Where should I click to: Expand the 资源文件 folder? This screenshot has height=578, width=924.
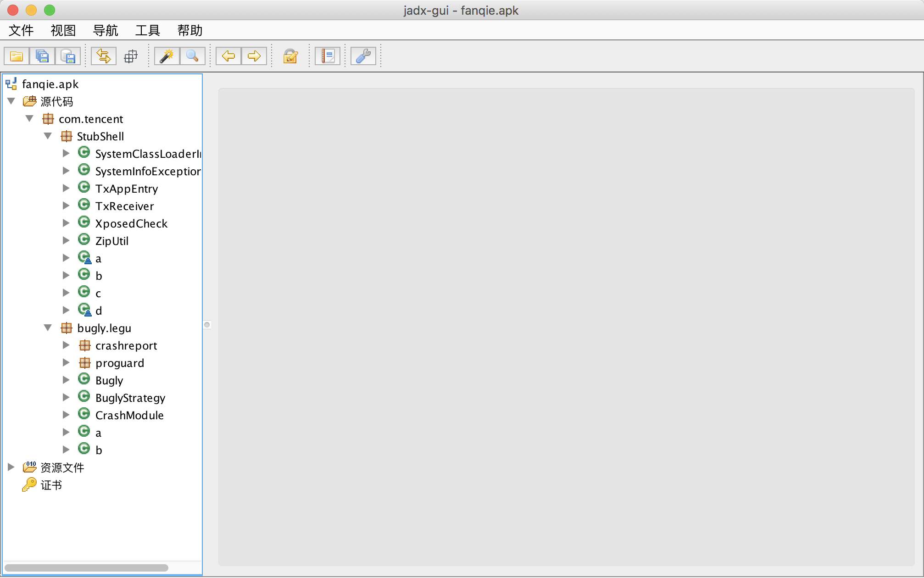click(x=11, y=467)
